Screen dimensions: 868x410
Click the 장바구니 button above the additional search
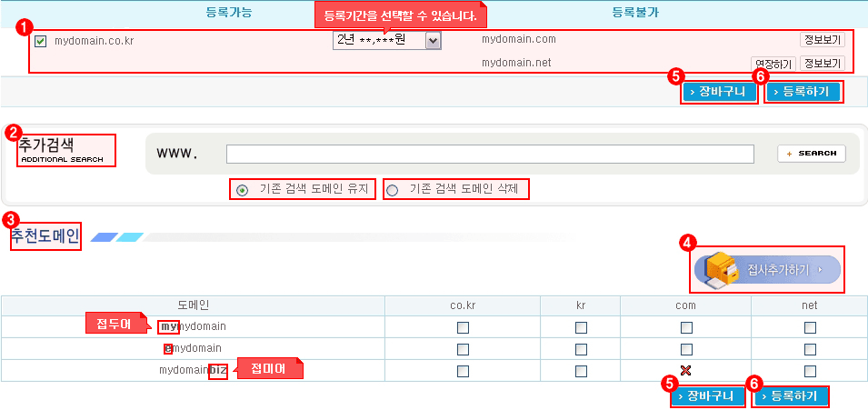click(x=718, y=92)
